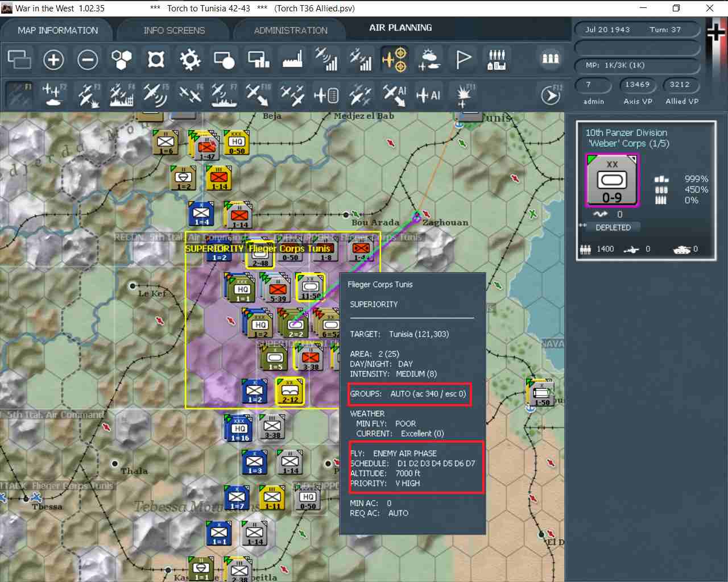Select the F7 naval patrol mode
The image size is (728, 582).
pyautogui.click(x=224, y=95)
